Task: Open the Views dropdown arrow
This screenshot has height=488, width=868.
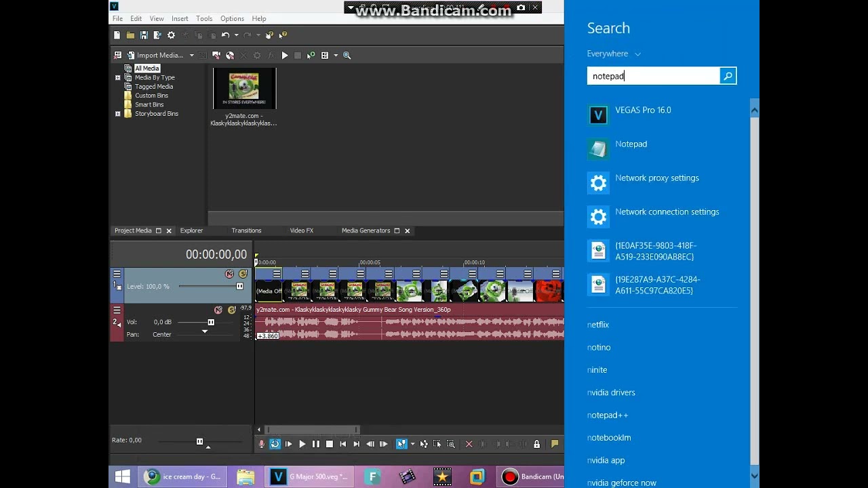Action: coord(334,56)
